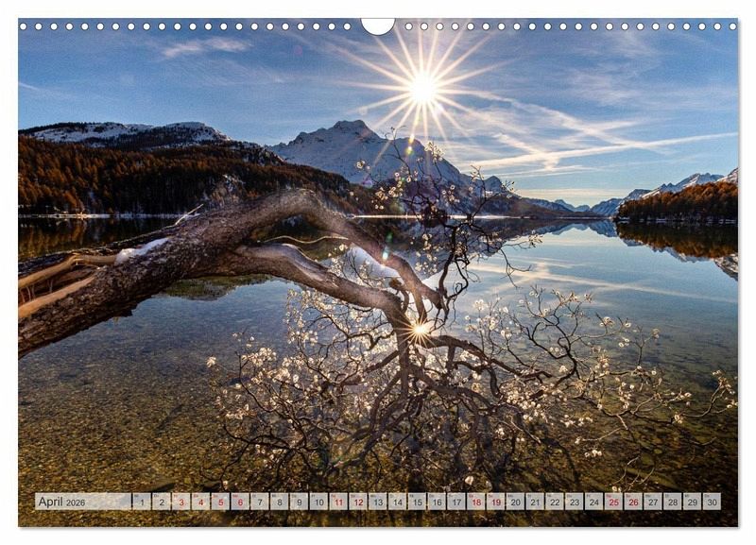756x545 pixels.
Task: Pick the 20 day box
Action: pyautogui.click(x=515, y=502)
